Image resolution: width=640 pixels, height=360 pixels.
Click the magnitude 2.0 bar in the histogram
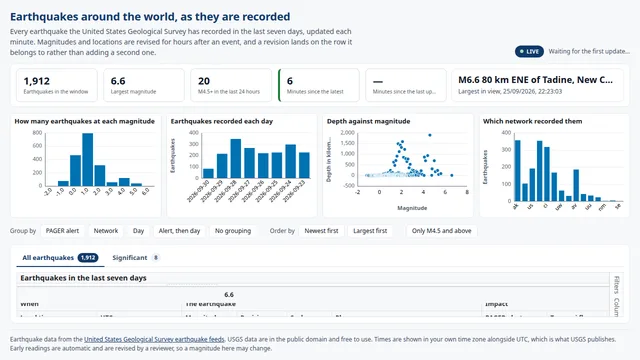pyautogui.click(x=100, y=176)
